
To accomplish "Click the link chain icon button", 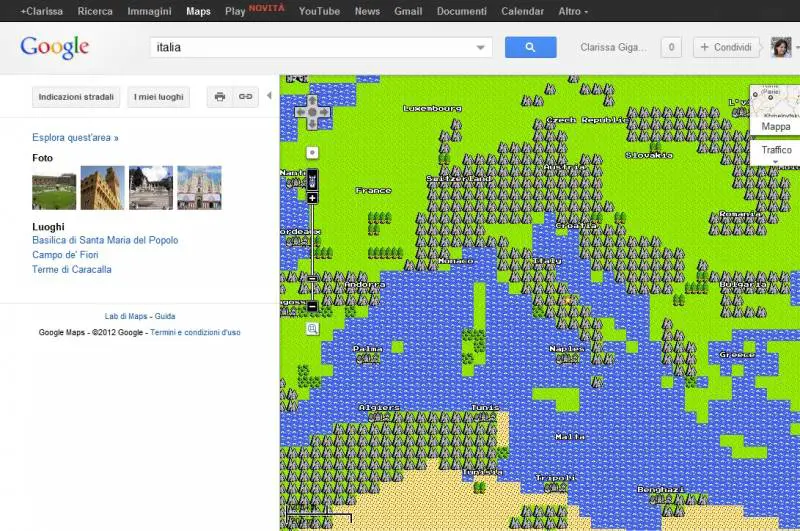I will (244, 97).
